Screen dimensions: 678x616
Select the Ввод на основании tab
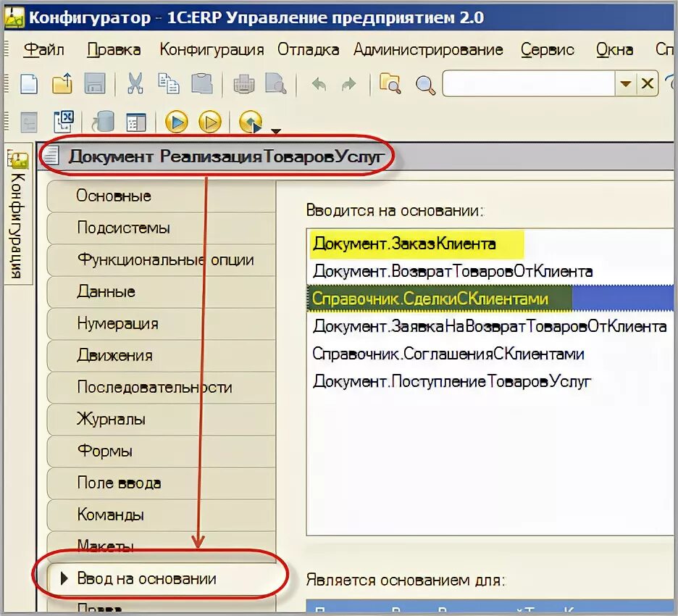[162, 579]
